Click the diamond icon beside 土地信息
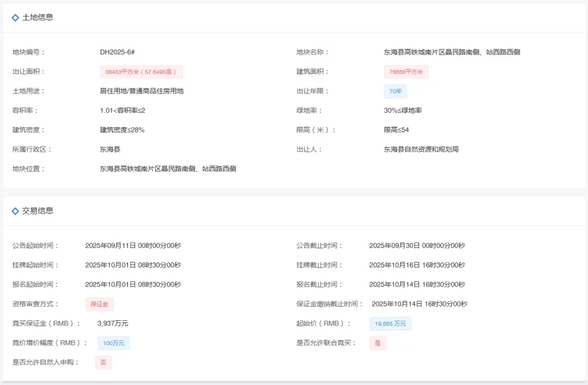The image size is (588, 385). click(15, 17)
